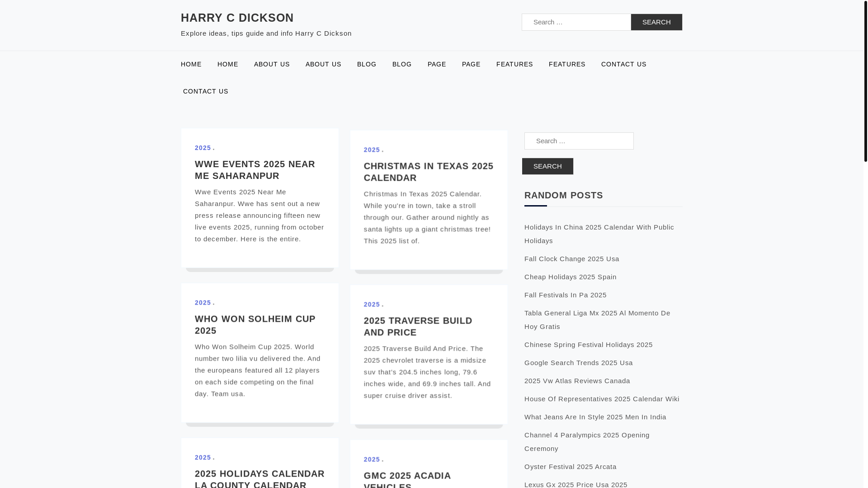This screenshot has width=868, height=488.
Task: Click the Who Won Solheim Cup excerpt paragraph
Action: [258, 371]
